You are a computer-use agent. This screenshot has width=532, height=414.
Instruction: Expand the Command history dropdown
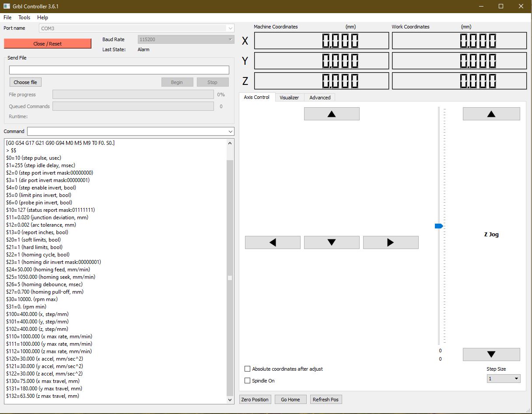(x=230, y=131)
